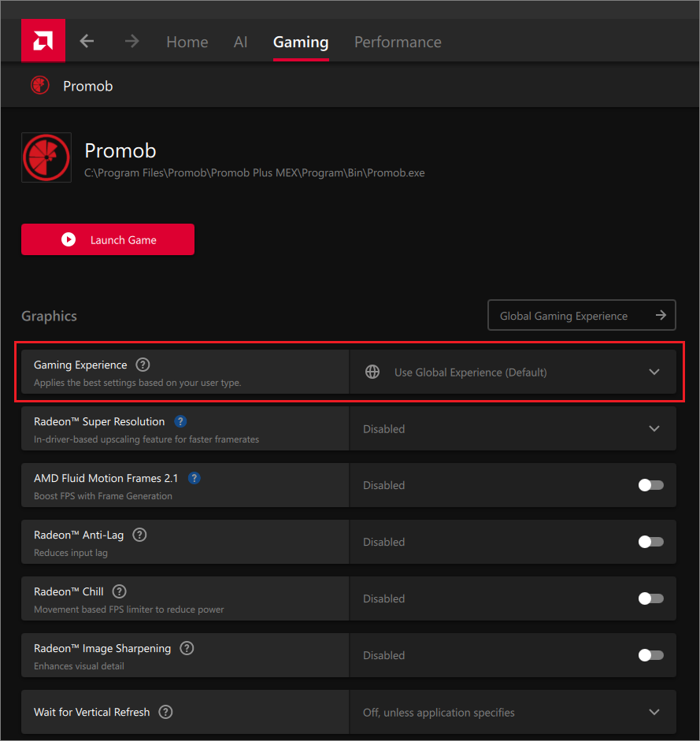Toggle Radeon Image Sharpening on

pyautogui.click(x=651, y=655)
